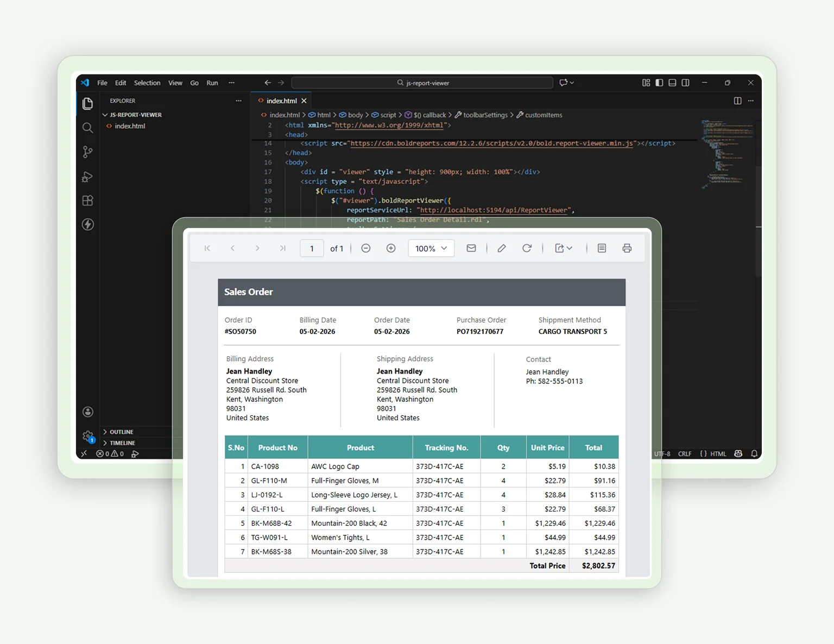This screenshot has width=834, height=644.
Task: Toggle the primary side bar layout icon
Action: tap(659, 83)
